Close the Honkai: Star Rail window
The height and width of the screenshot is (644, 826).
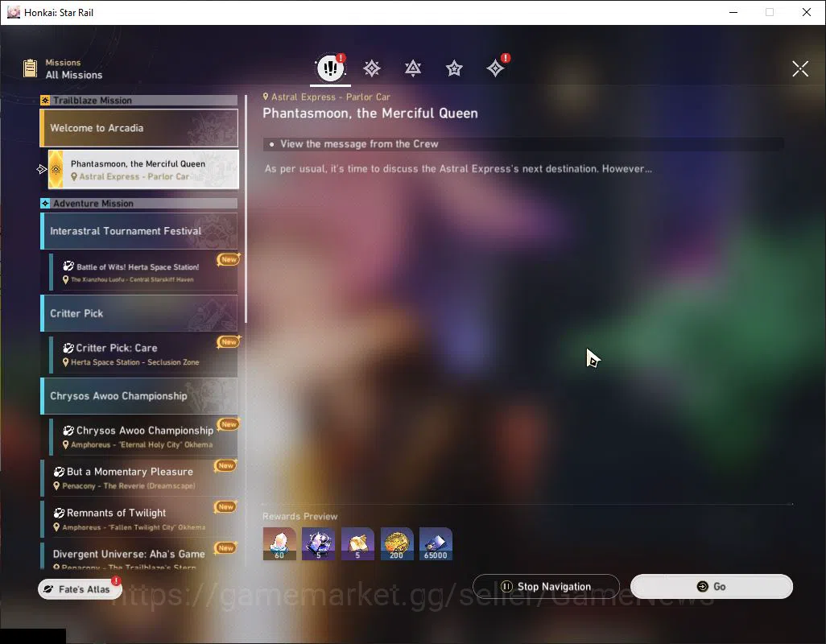tap(806, 12)
